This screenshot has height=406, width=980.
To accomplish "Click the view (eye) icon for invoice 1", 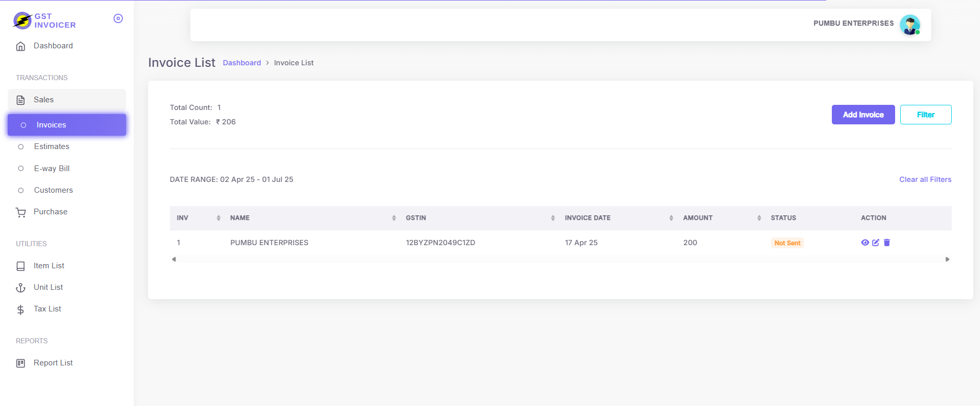I will (865, 243).
